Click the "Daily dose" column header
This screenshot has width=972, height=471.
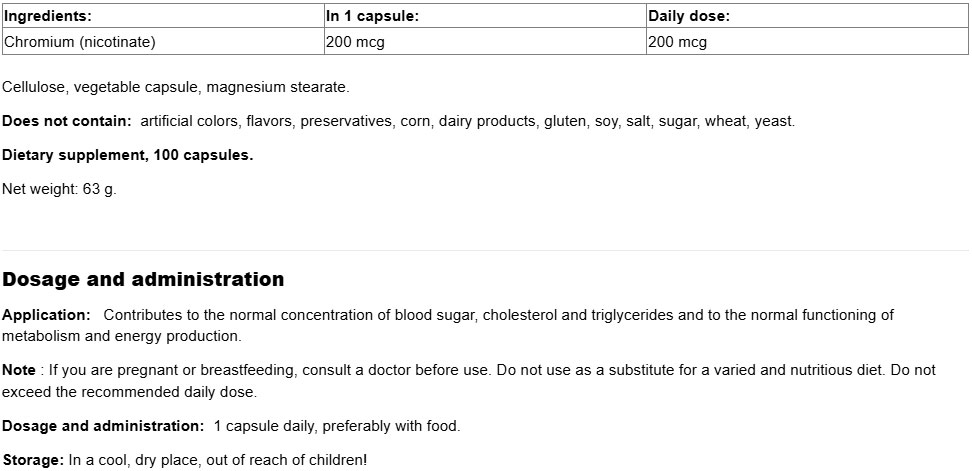[x=689, y=16]
